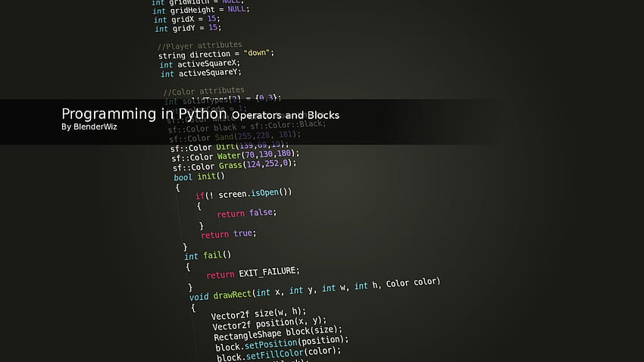Click the 'Vector2f size(w, h);' line
The height and width of the screenshot is (362, 644).
(x=259, y=314)
